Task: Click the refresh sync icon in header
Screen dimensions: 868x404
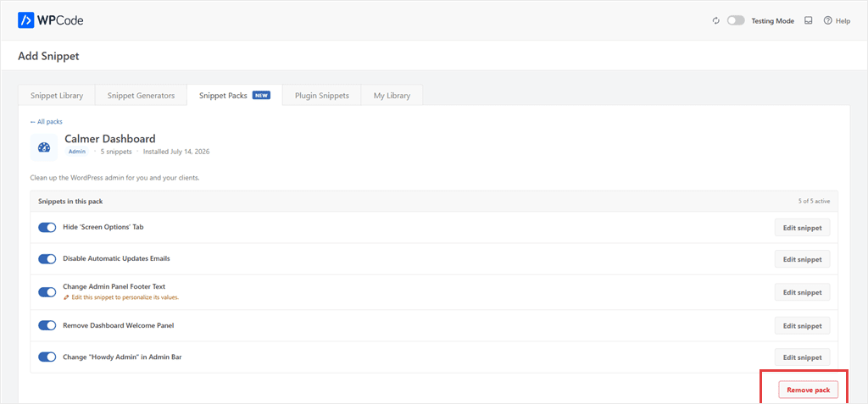Action: pos(715,21)
